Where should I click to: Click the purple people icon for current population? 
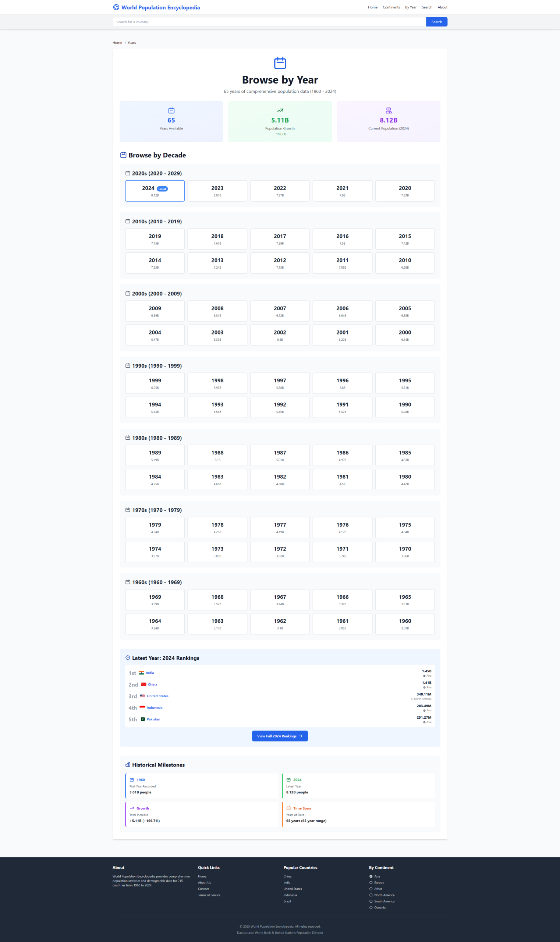[388, 111]
